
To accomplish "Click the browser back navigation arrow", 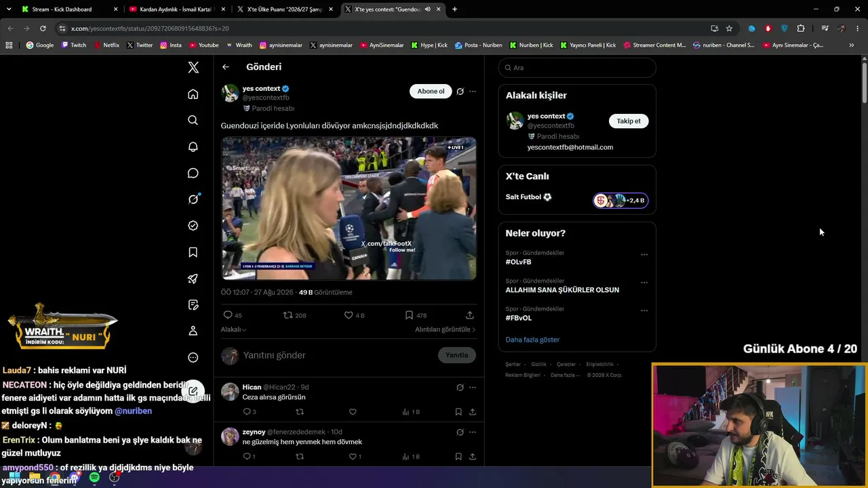I will [10, 28].
